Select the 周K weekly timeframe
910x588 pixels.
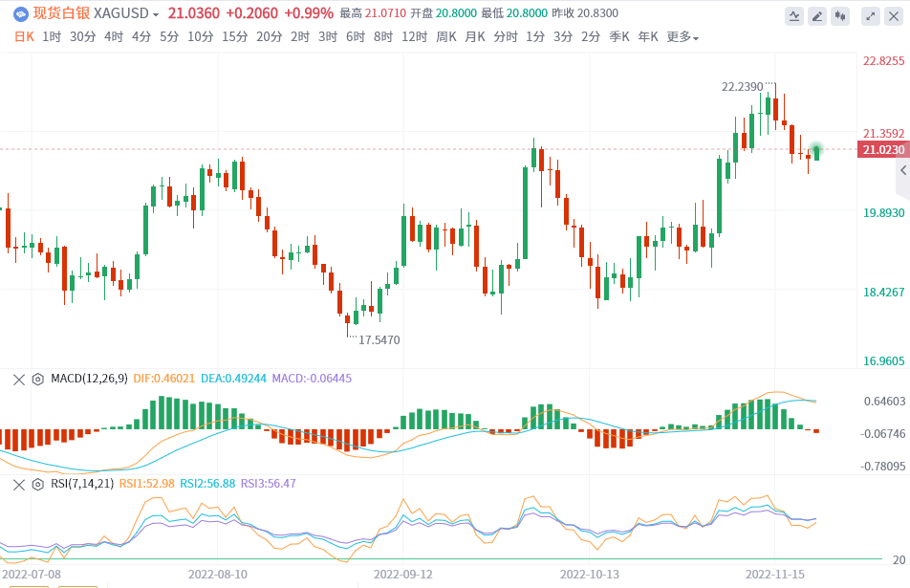[446, 37]
